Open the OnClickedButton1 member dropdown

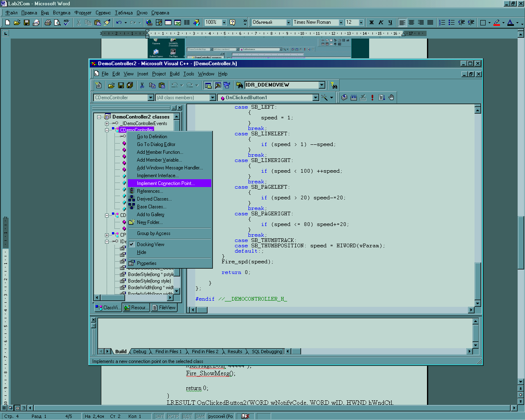tap(316, 98)
